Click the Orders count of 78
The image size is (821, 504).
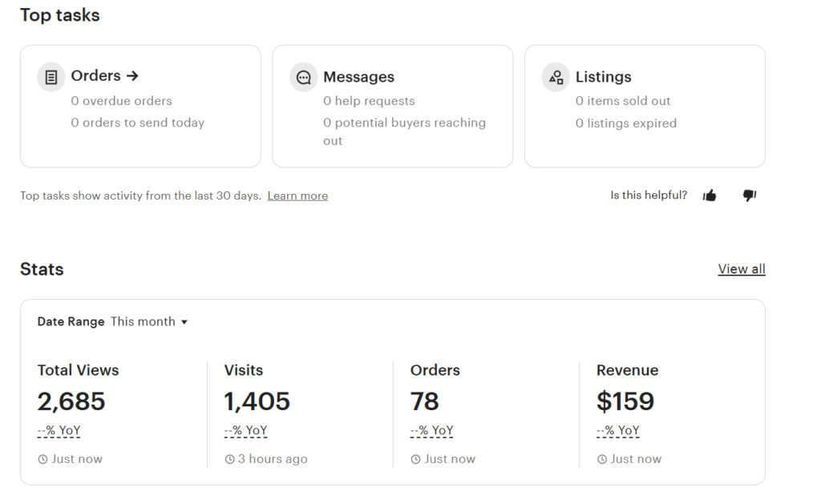point(424,401)
